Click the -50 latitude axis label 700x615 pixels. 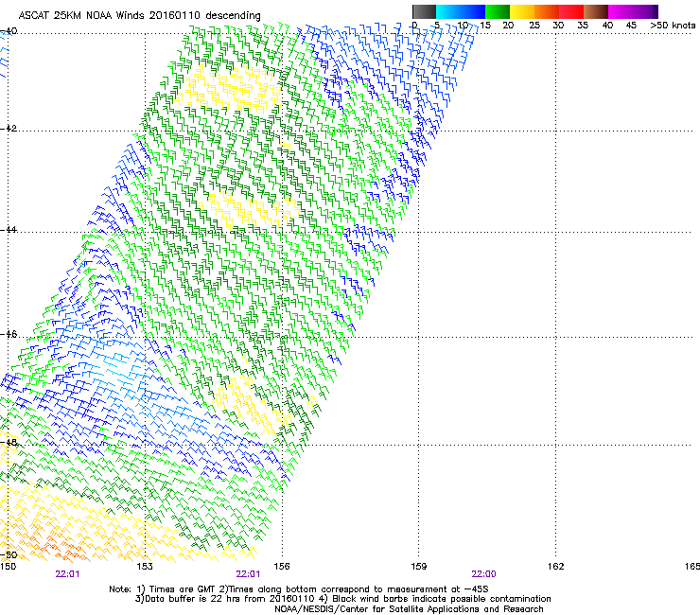pyautogui.click(x=9, y=554)
